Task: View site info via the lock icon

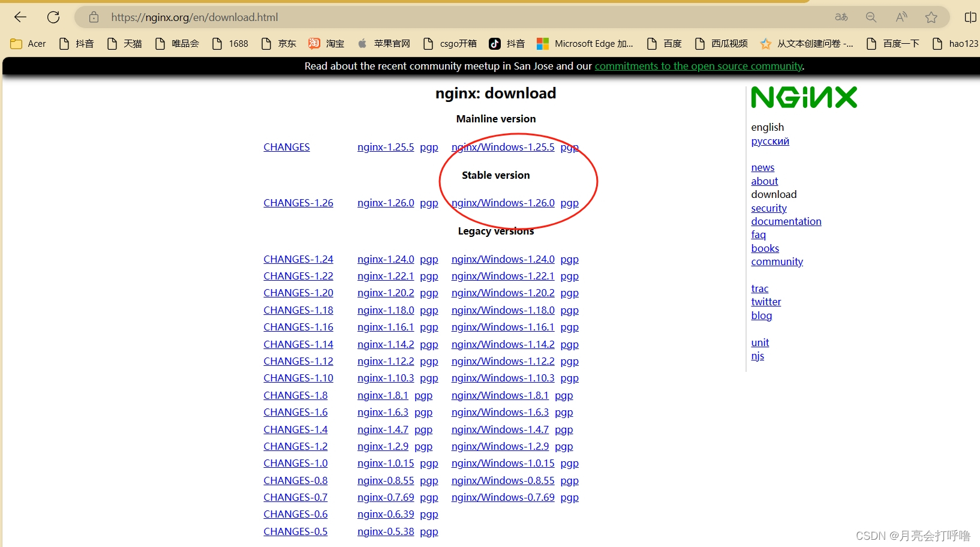Action: 94,17
